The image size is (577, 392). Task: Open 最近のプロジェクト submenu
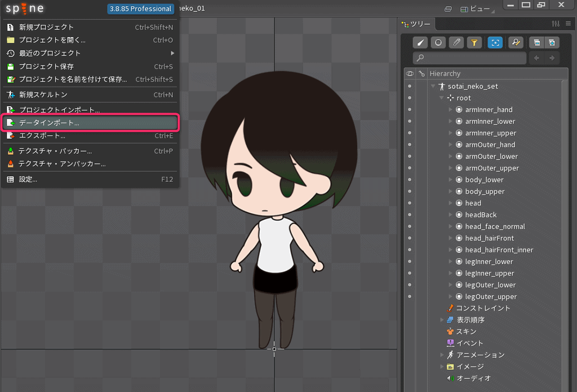[90, 54]
